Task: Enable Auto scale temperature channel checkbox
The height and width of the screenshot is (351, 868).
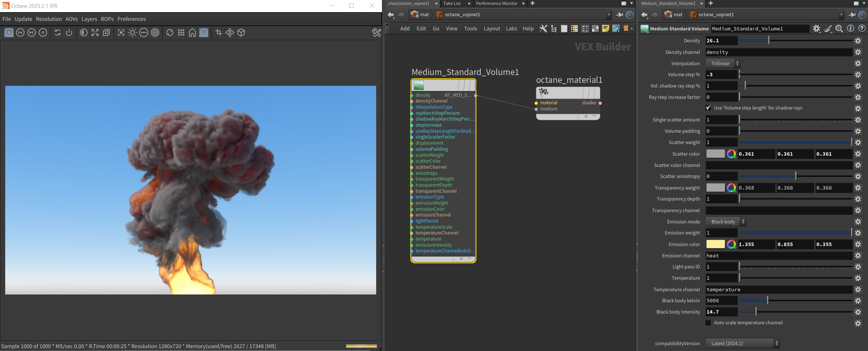Action: [708, 323]
